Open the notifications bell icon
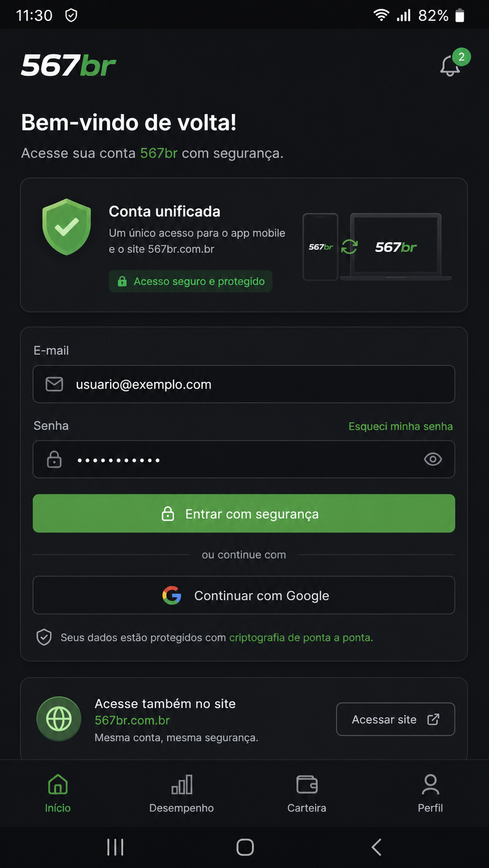Screen dimensions: 489x868 tap(450, 66)
